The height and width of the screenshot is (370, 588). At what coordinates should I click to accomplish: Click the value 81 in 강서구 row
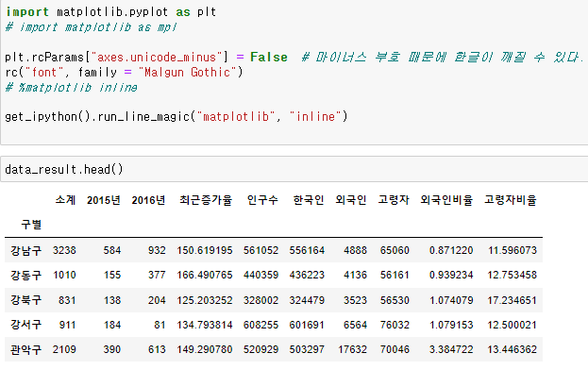160,325
